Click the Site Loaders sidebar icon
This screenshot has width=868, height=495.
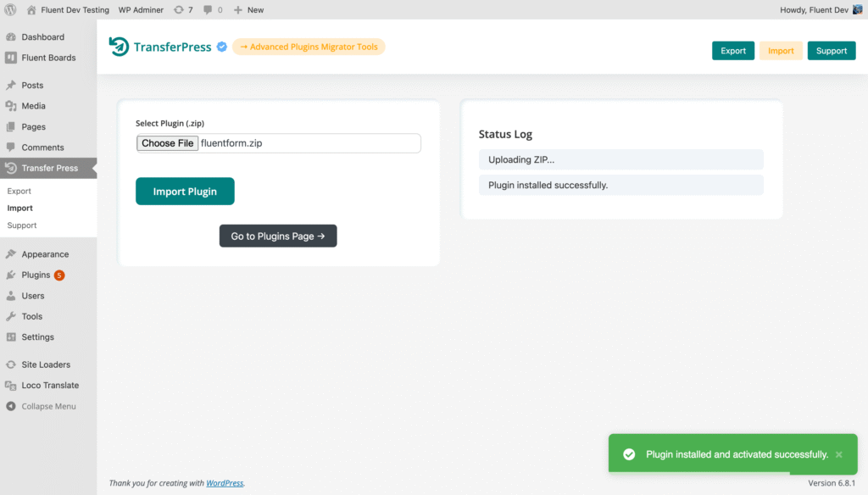[x=11, y=364]
